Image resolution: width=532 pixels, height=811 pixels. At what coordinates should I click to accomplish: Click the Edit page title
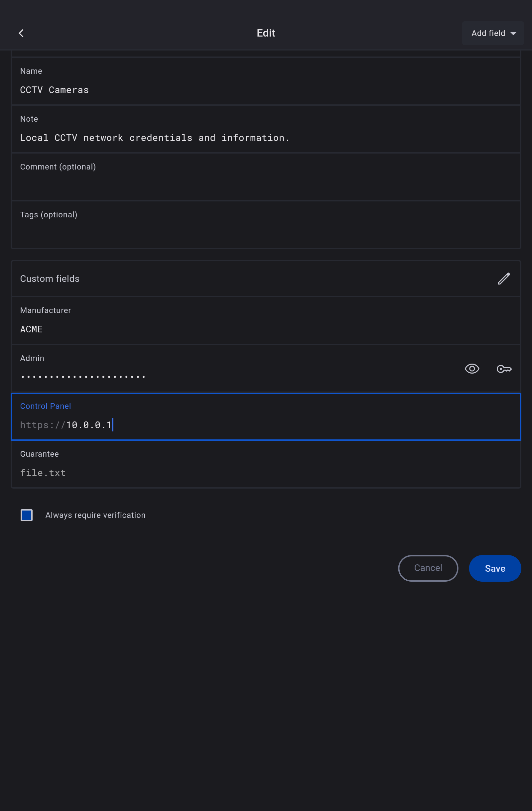point(266,33)
